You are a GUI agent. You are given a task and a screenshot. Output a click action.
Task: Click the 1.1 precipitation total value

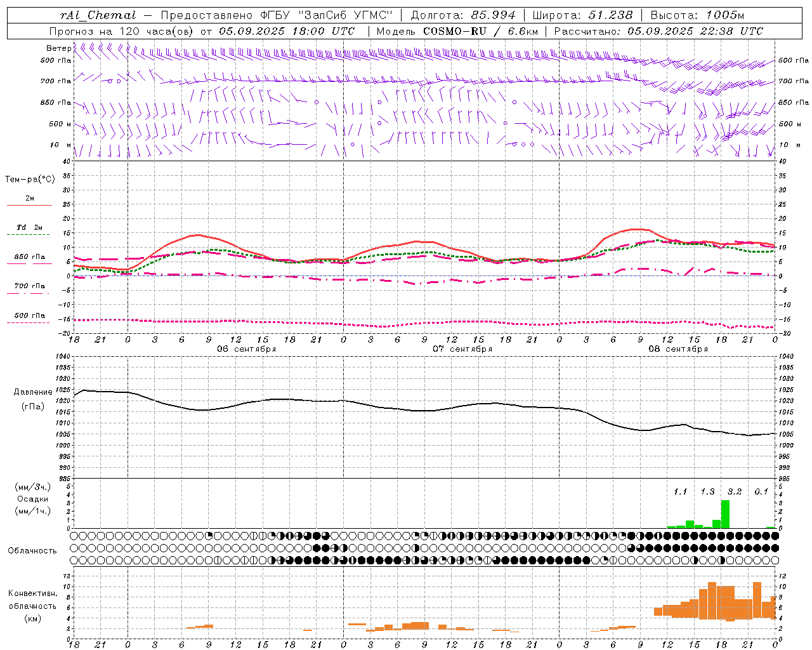(680, 491)
